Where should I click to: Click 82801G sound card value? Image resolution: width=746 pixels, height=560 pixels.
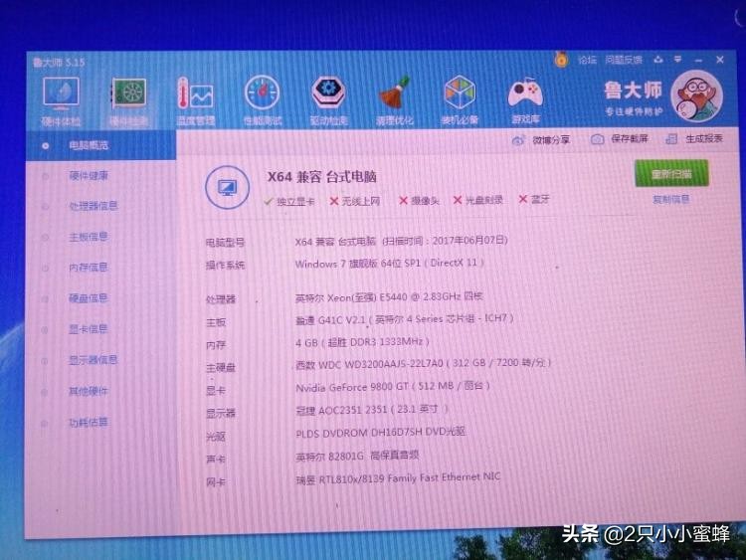pyautogui.click(x=357, y=456)
